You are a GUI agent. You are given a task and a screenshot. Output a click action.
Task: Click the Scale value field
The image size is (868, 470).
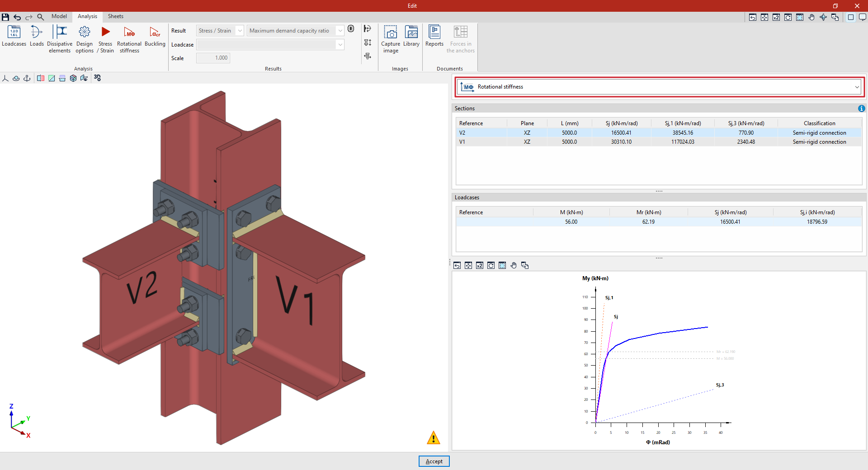[x=213, y=58]
